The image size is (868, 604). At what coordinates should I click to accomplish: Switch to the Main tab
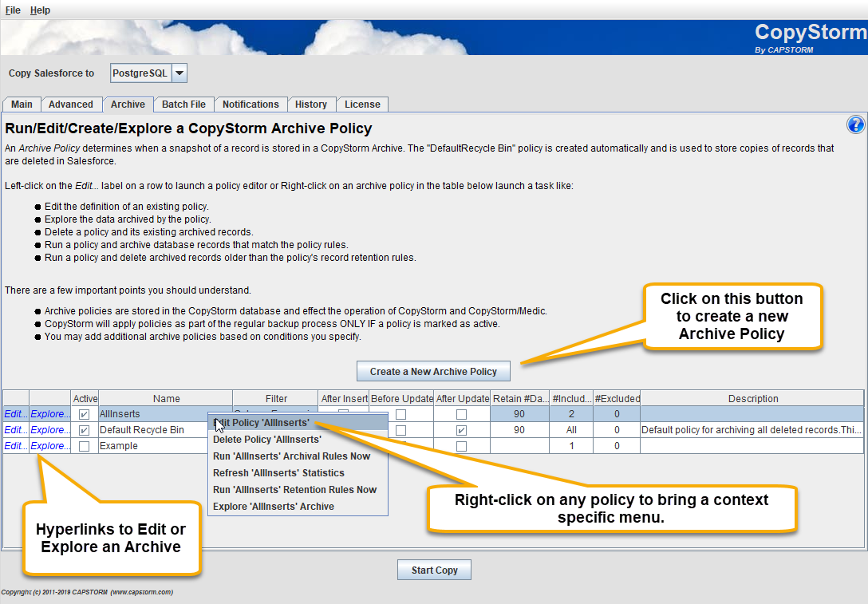point(22,104)
